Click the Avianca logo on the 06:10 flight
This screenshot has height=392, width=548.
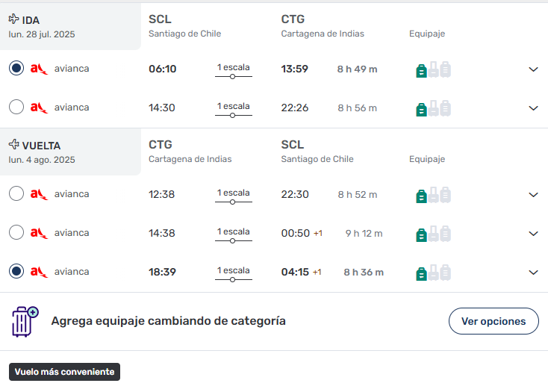tap(39, 69)
